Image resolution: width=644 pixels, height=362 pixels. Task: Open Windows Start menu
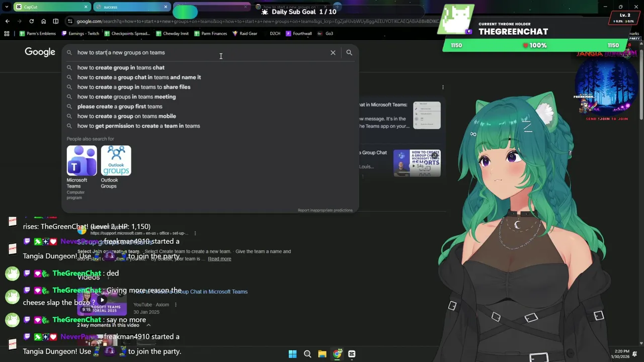(292, 354)
